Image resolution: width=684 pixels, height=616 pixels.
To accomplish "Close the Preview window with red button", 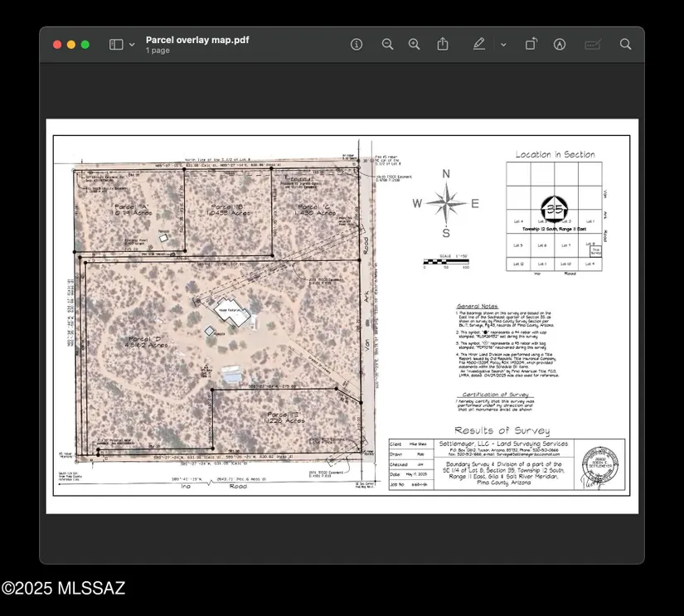I will coord(57,45).
